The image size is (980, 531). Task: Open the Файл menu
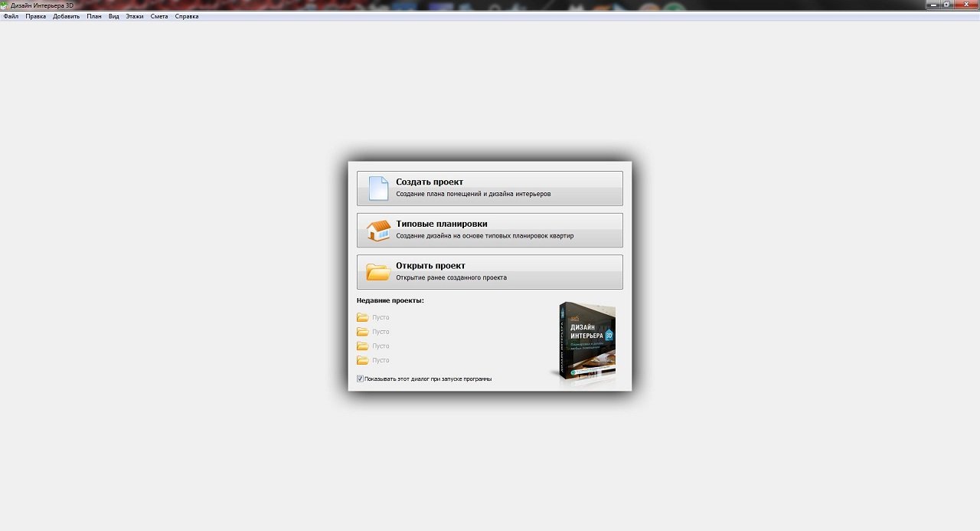[11, 16]
